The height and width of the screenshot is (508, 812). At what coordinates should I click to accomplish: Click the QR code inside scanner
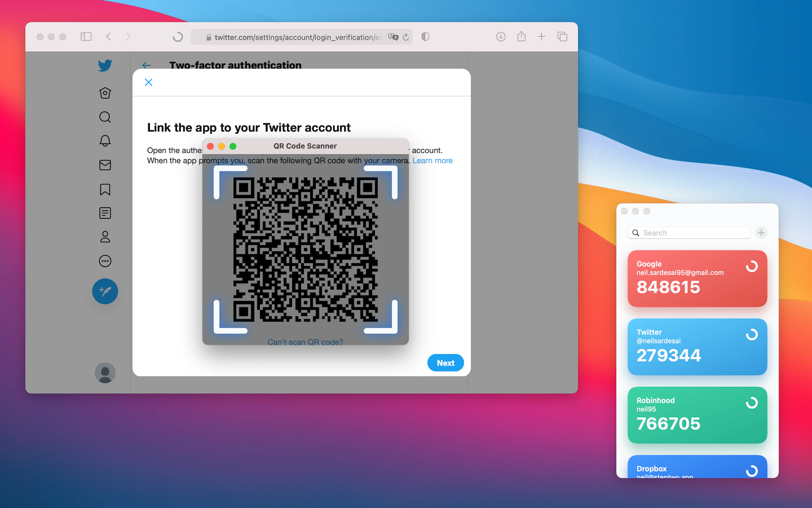pos(305,249)
